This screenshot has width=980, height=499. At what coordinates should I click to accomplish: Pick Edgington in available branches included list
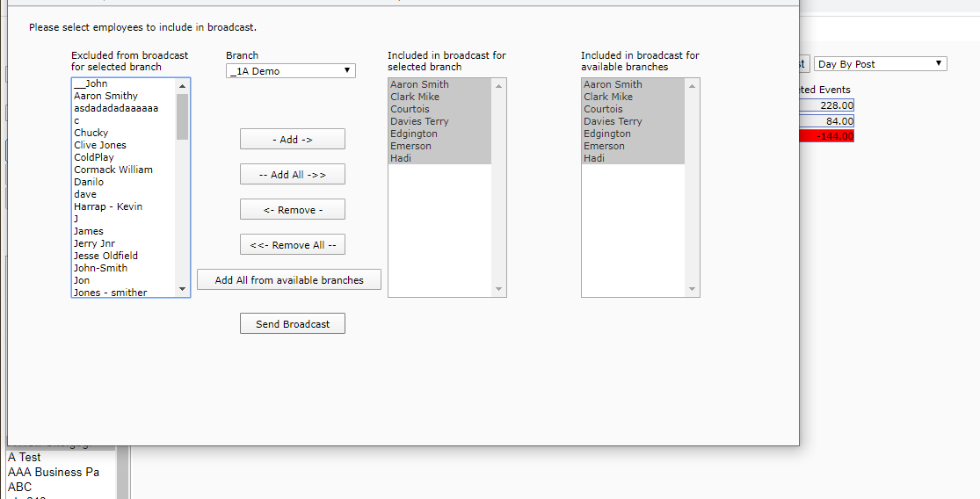click(606, 134)
